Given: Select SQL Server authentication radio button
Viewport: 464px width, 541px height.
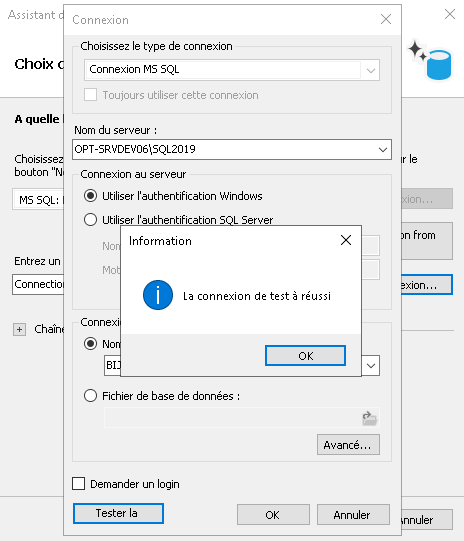Looking at the screenshot, I should pos(90,219).
